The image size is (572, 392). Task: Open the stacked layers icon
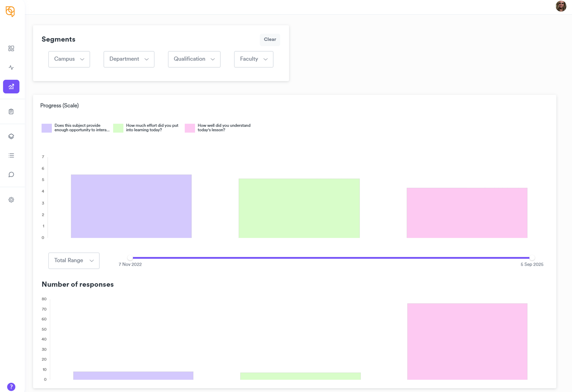11,137
